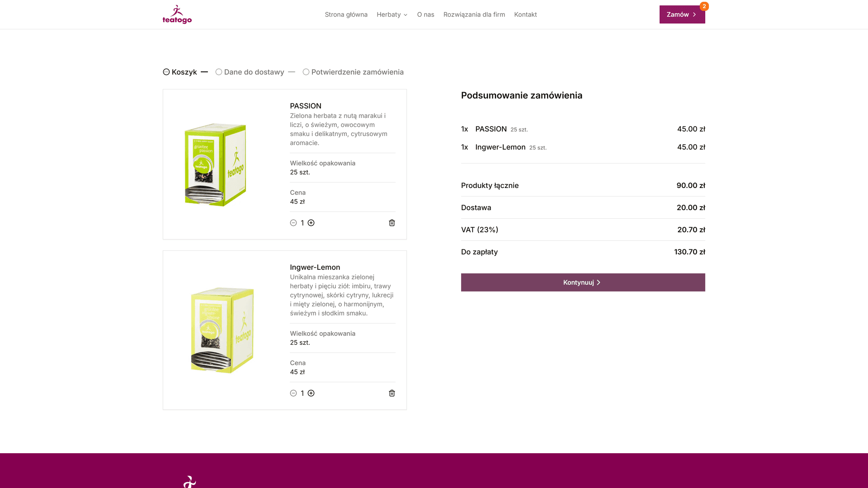Delete Ingwer-Lemon using the trash icon
Screen dimensions: 868x488
[392, 393]
